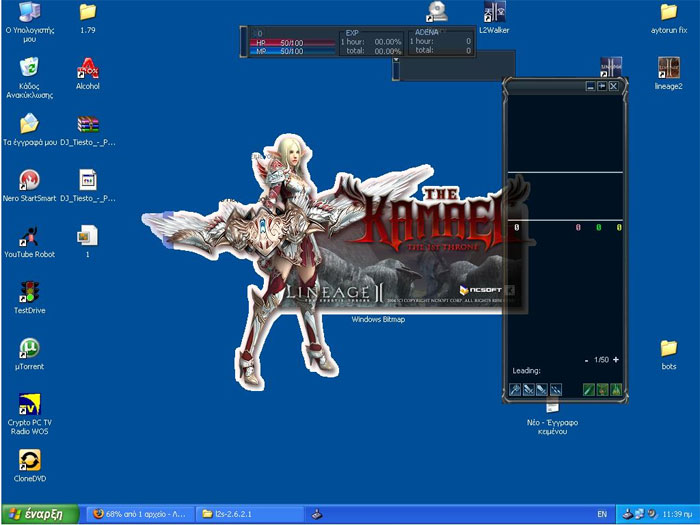This screenshot has height=525, width=700.
Task: Click the tray icon beside the clock
Action: click(652, 514)
